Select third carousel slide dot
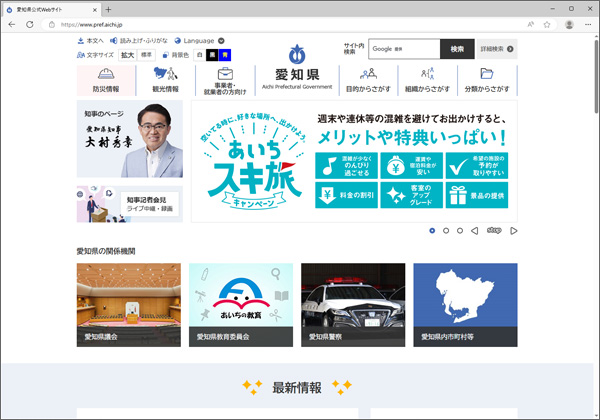The image size is (600, 420). pos(460,231)
